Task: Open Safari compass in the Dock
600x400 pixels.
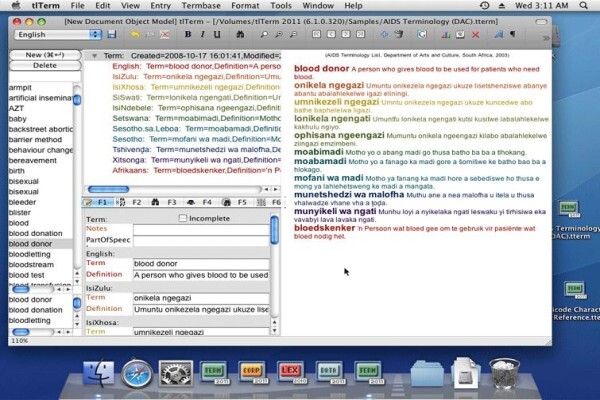Action: [x=137, y=373]
